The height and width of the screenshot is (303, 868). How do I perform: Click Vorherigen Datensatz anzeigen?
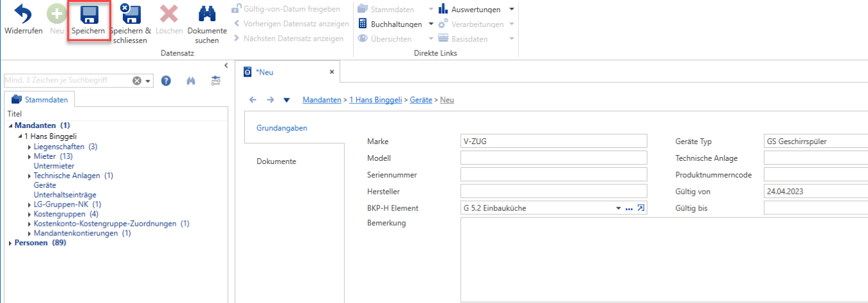291,24
